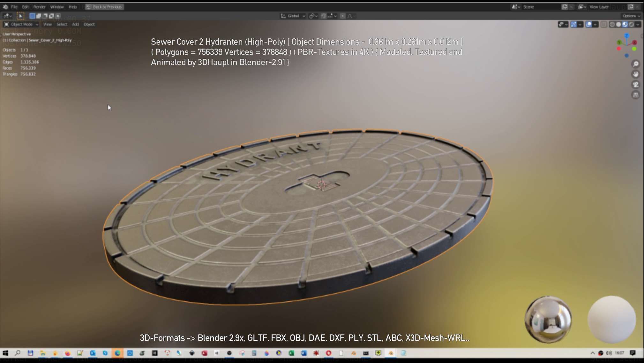The image size is (644, 363).
Task: Click the View Layer name field
Action: [607, 7]
